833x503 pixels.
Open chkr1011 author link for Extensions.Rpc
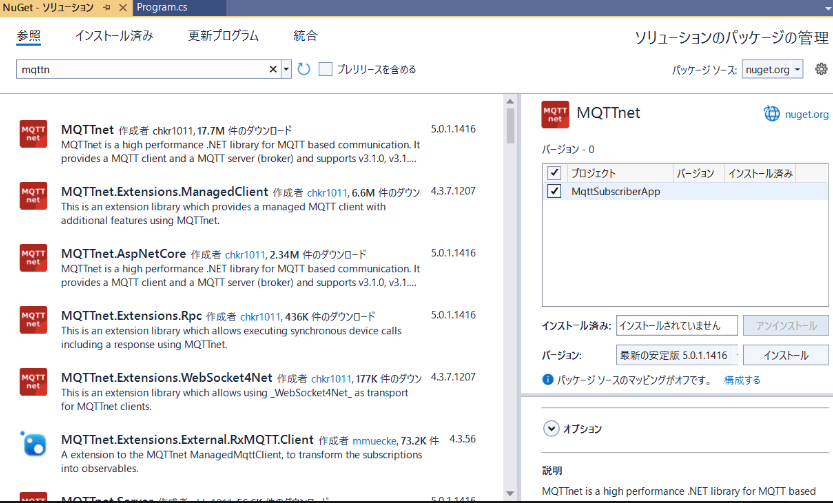pos(260,317)
